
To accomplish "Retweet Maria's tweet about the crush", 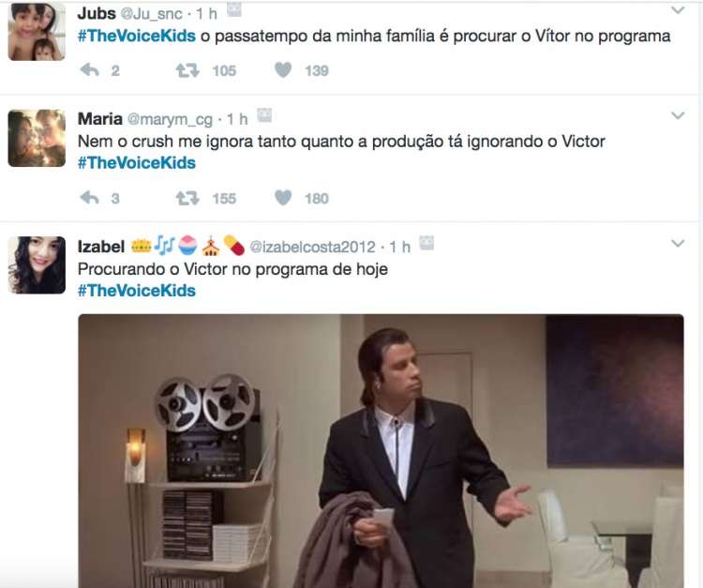I will [187, 198].
